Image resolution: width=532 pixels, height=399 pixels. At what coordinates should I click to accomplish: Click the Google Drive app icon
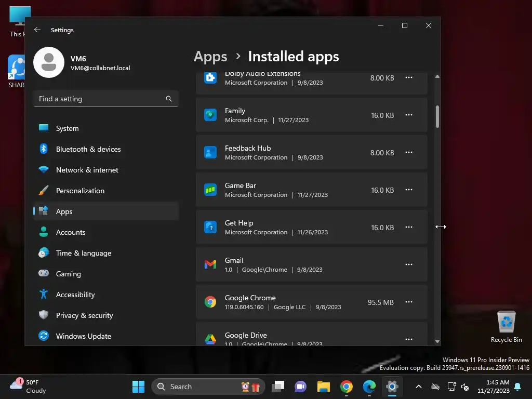pyautogui.click(x=210, y=339)
